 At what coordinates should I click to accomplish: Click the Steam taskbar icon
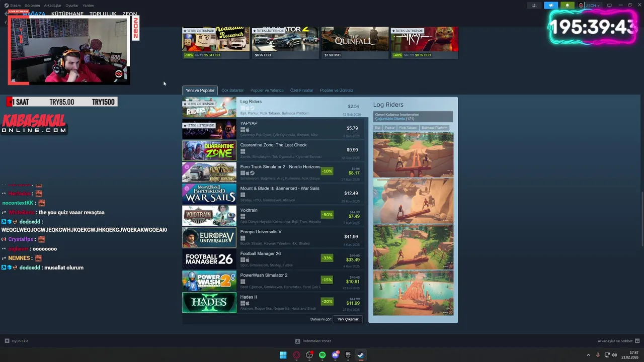(361, 355)
